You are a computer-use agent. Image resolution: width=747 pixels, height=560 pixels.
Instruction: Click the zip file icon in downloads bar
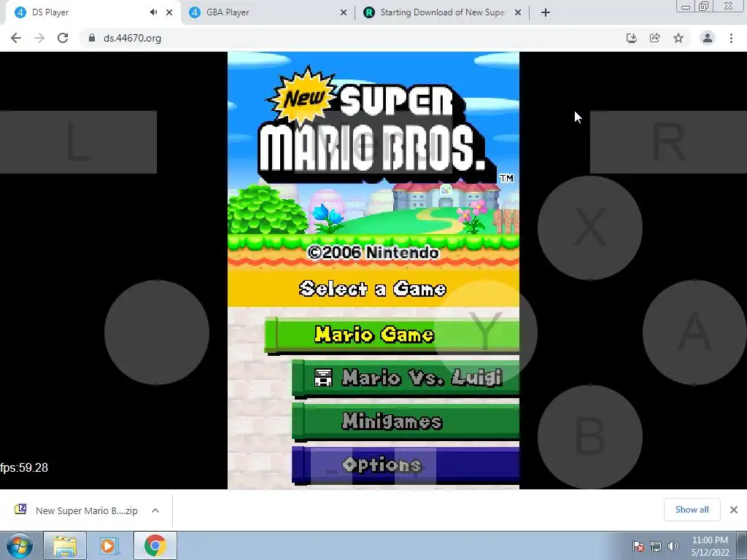pos(20,510)
